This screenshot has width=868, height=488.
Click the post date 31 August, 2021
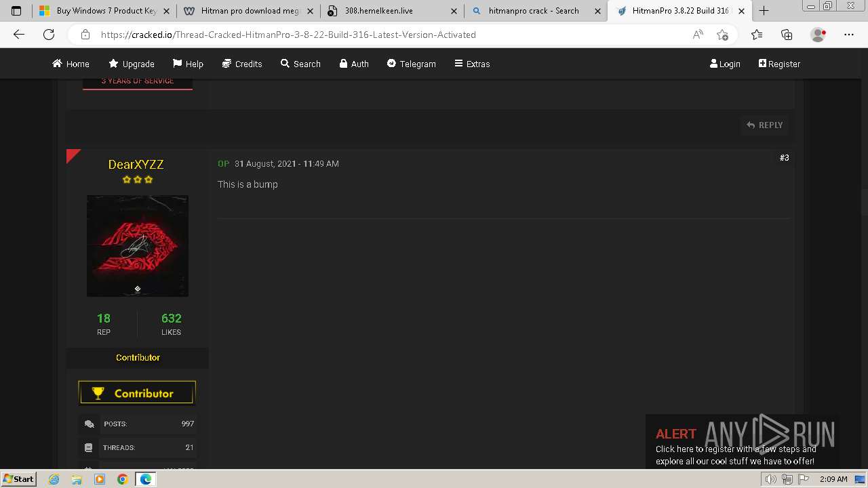[x=287, y=164]
